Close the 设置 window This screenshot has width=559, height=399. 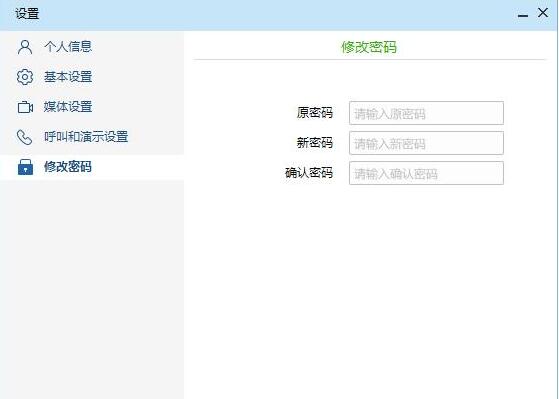543,13
